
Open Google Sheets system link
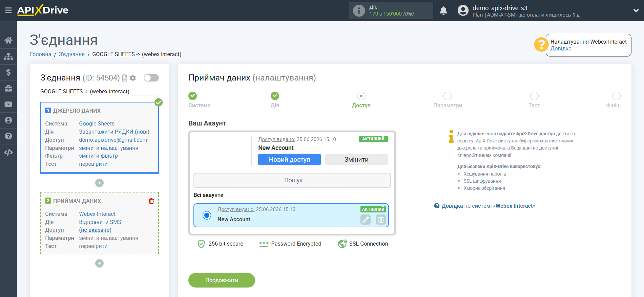(97, 123)
